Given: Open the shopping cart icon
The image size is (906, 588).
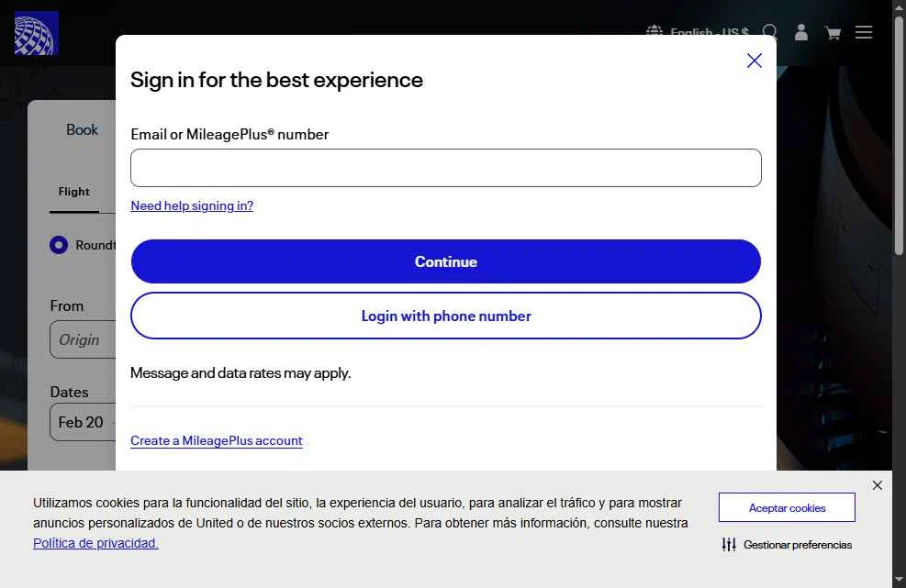Looking at the screenshot, I should coord(833,33).
